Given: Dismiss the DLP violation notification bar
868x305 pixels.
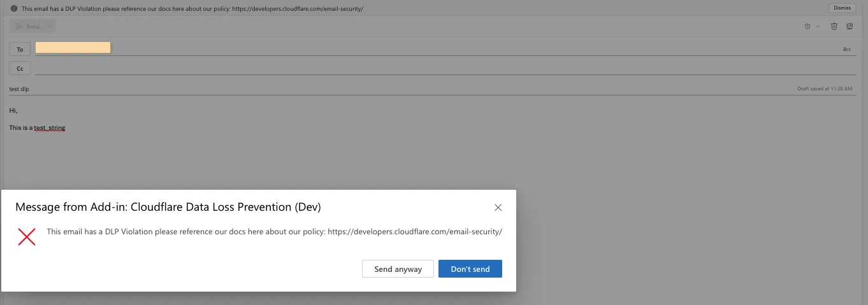Looking at the screenshot, I should 842,8.
